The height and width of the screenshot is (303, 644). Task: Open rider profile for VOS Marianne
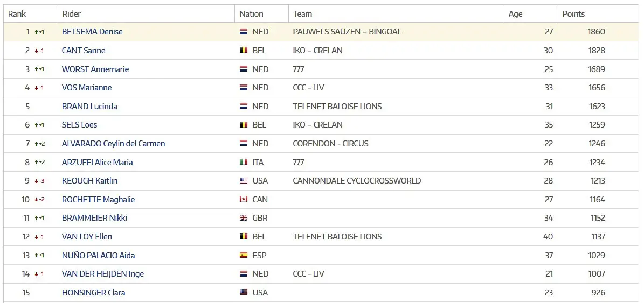click(x=87, y=88)
